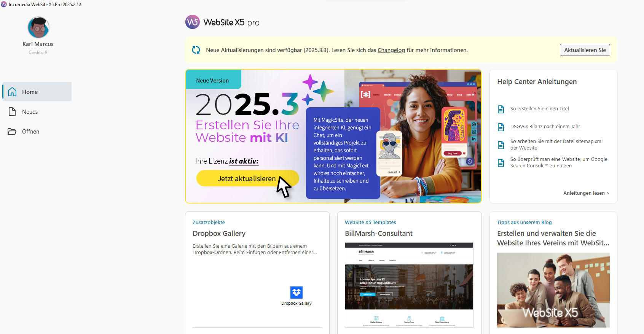The image size is (644, 334).
Task: Click the BillMarsh-Consultant template thumbnail
Action: [x=409, y=285]
